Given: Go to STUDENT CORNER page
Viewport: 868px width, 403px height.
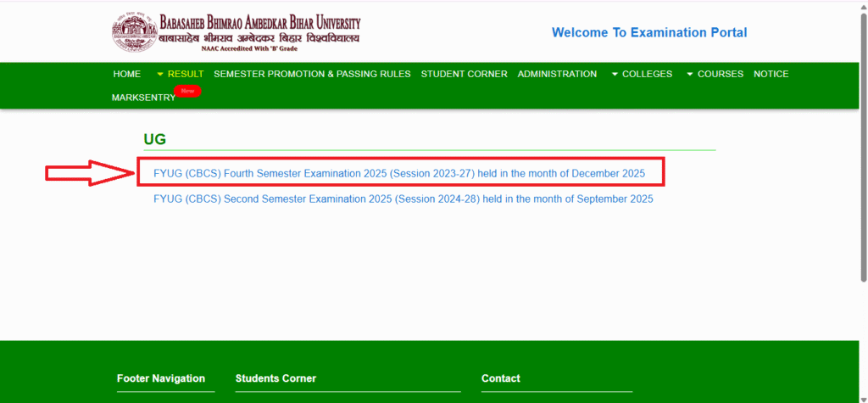Looking at the screenshot, I should [x=464, y=75].
